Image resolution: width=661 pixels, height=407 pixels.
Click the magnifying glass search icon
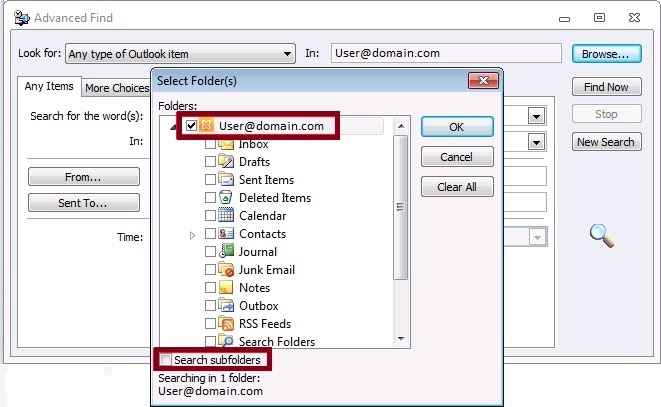(x=602, y=235)
